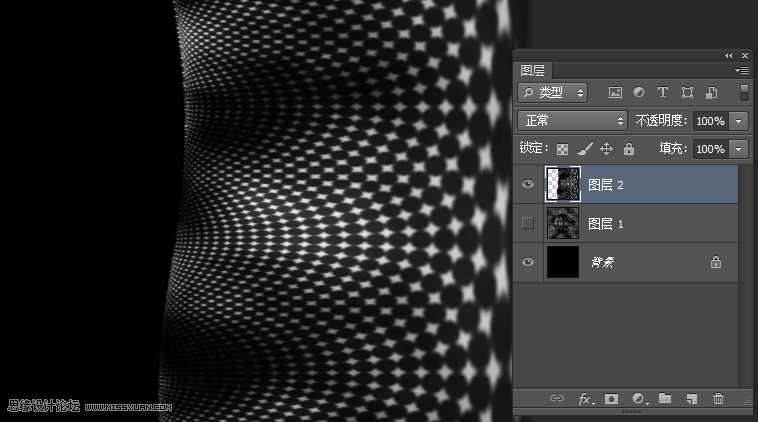Click the adjustment layer filter icon
This screenshot has width=758, height=422.
tap(639, 93)
